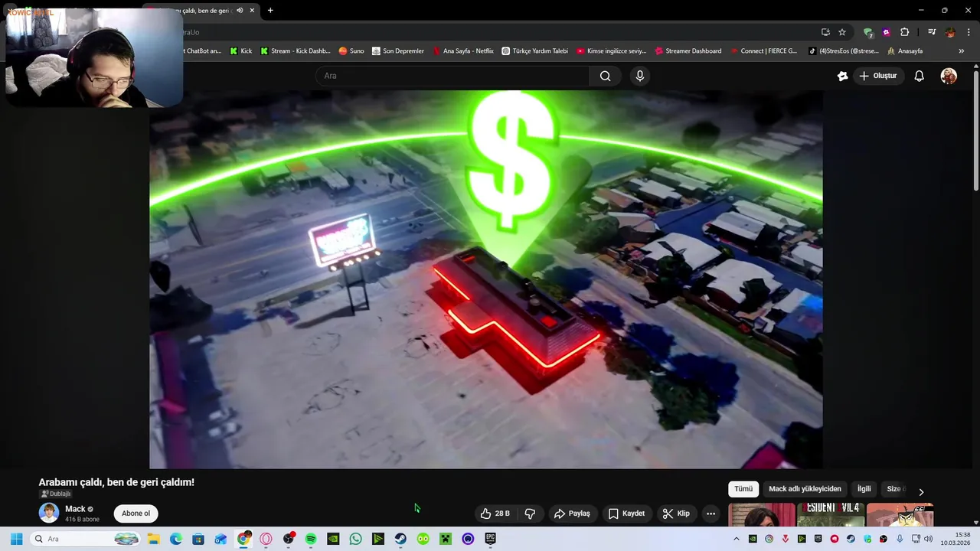Close the current YouTube tab
This screenshot has width=980, height=551.
pyautogui.click(x=252, y=10)
